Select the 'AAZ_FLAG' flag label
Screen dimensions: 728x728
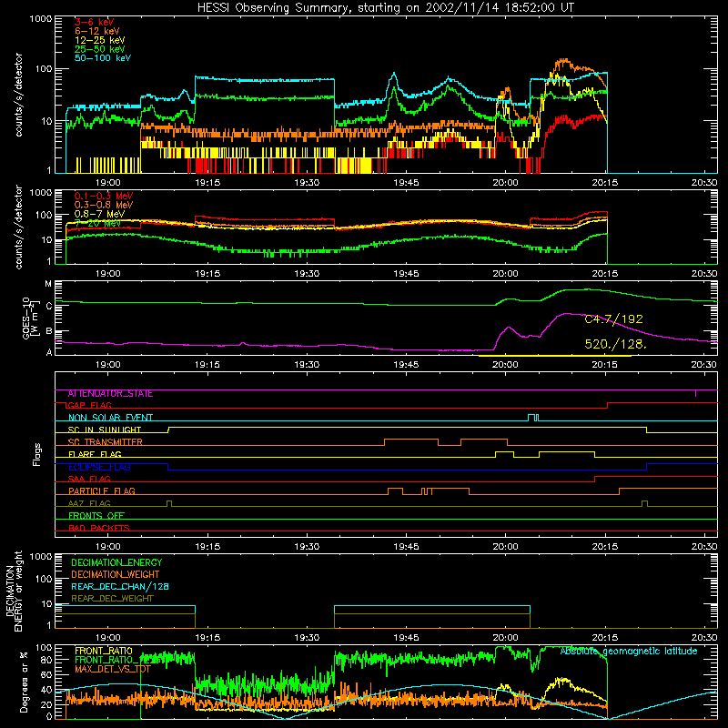click(89, 503)
